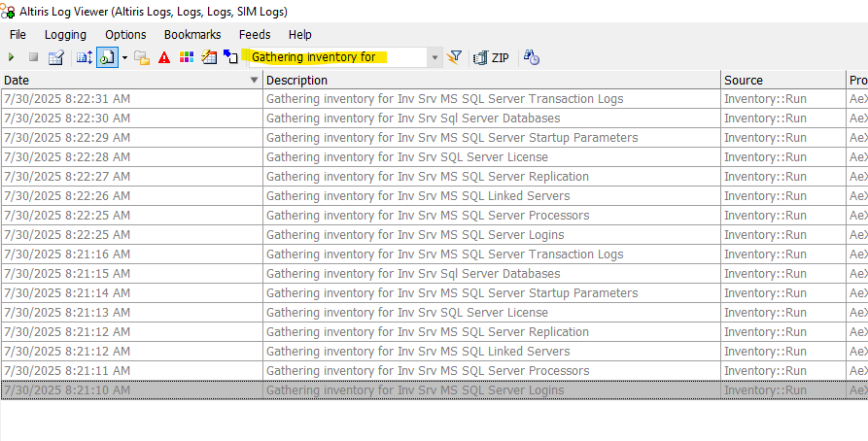Open the Options menu

125,34
